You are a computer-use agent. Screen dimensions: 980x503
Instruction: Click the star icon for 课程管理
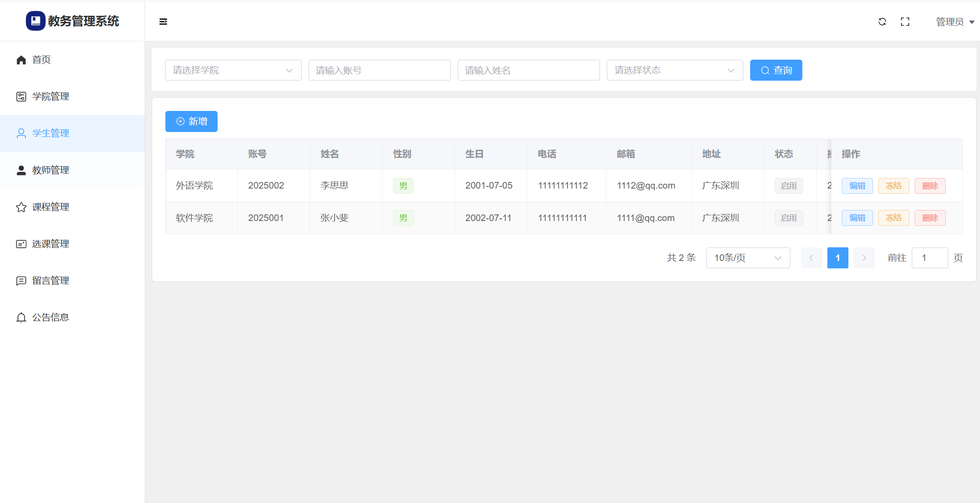21,207
